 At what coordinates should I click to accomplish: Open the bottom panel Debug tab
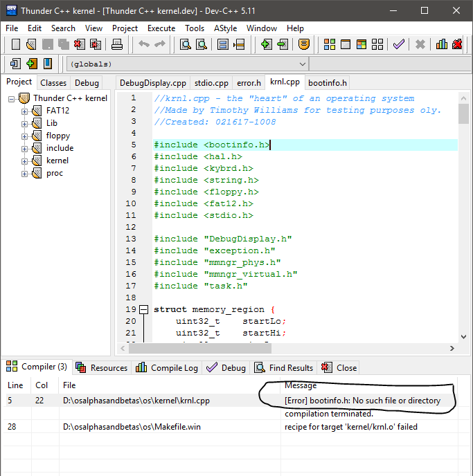tap(226, 368)
